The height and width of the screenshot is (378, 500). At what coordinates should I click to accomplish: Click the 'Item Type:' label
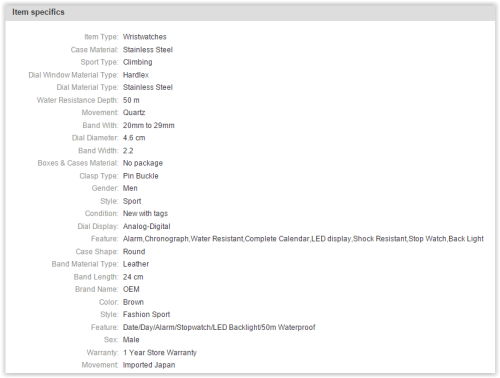pos(101,37)
